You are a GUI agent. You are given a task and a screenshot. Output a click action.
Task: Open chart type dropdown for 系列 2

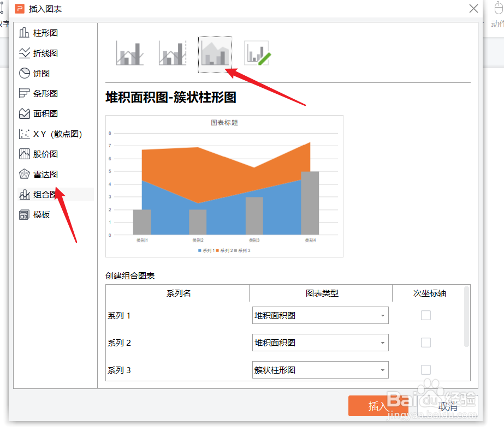[x=320, y=343]
